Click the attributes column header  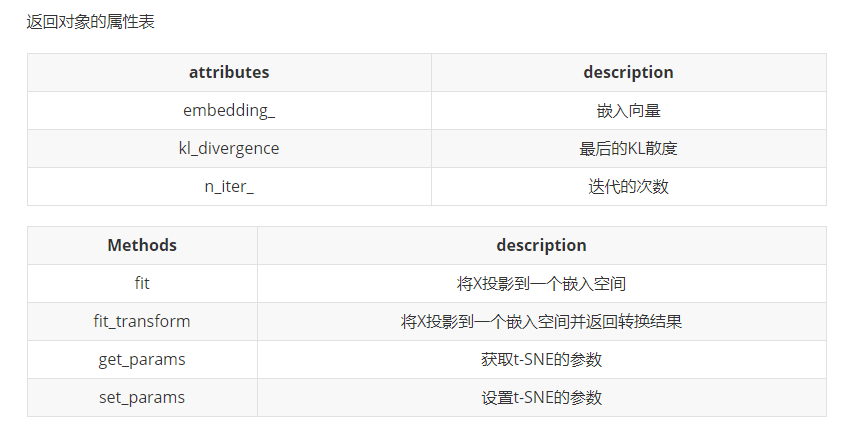click(229, 73)
